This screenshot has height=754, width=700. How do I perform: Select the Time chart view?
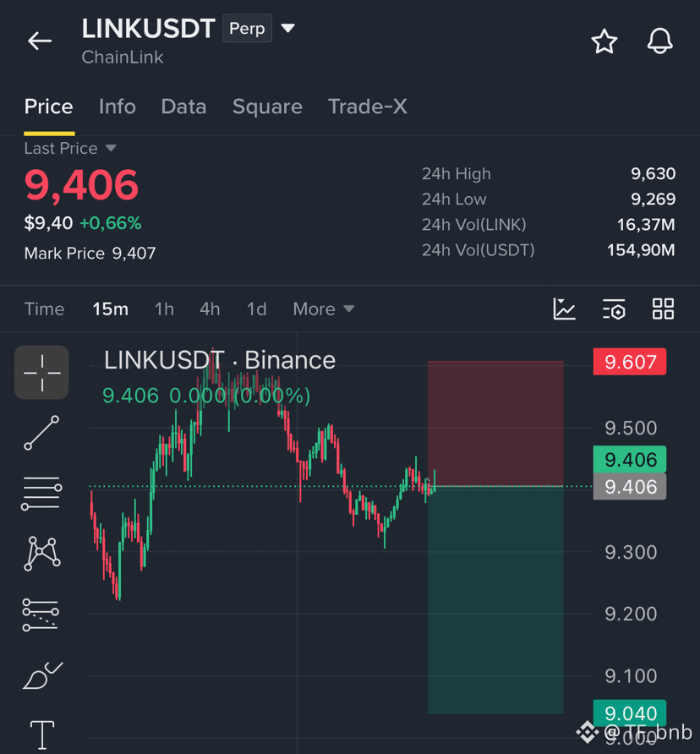44,309
